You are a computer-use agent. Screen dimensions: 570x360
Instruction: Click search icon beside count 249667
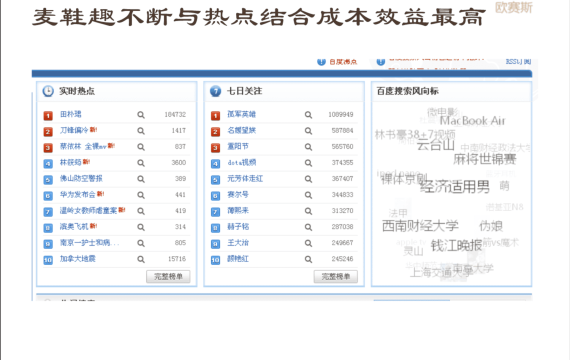[x=308, y=243]
